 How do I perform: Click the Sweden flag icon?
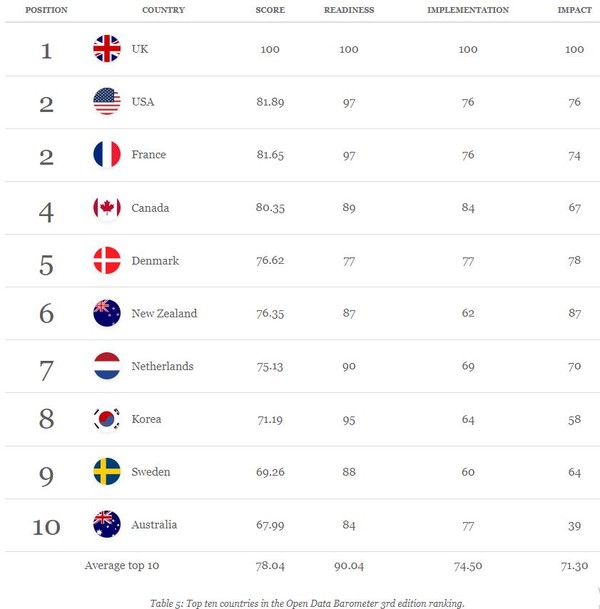pos(106,471)
